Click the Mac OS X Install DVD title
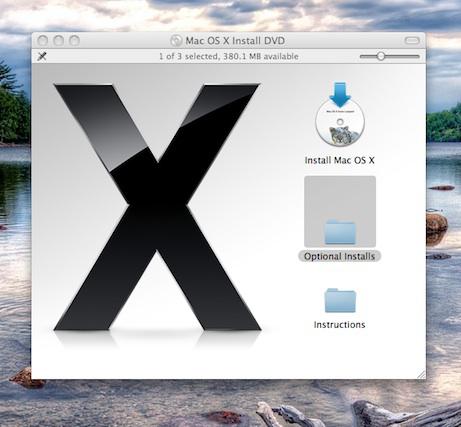461x427 pixels. (235, 41)
